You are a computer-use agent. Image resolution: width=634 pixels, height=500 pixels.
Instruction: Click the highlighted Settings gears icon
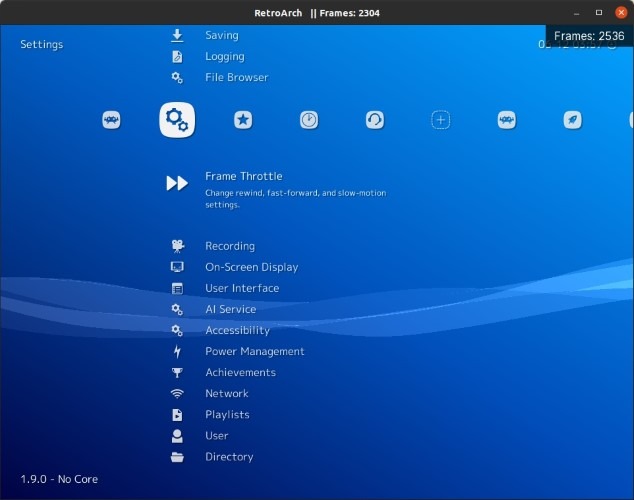click(x=177, y=120)
